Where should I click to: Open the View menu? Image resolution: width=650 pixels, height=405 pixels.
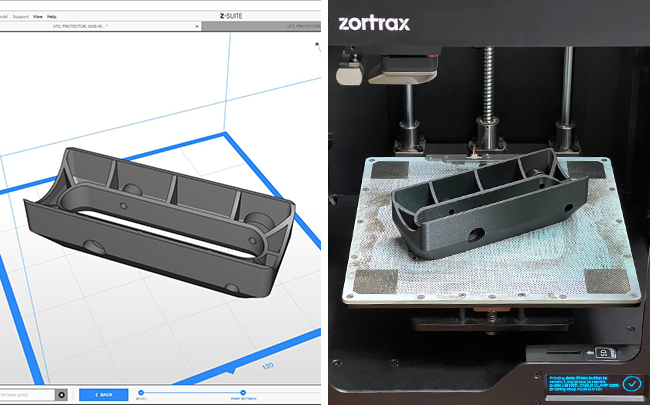[38, 17]
